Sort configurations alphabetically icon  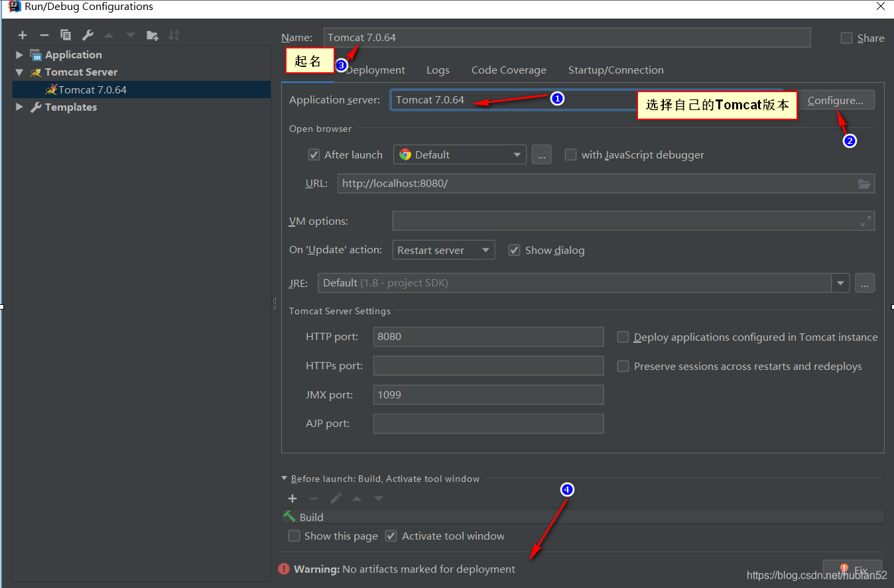(x=174, y=35)
